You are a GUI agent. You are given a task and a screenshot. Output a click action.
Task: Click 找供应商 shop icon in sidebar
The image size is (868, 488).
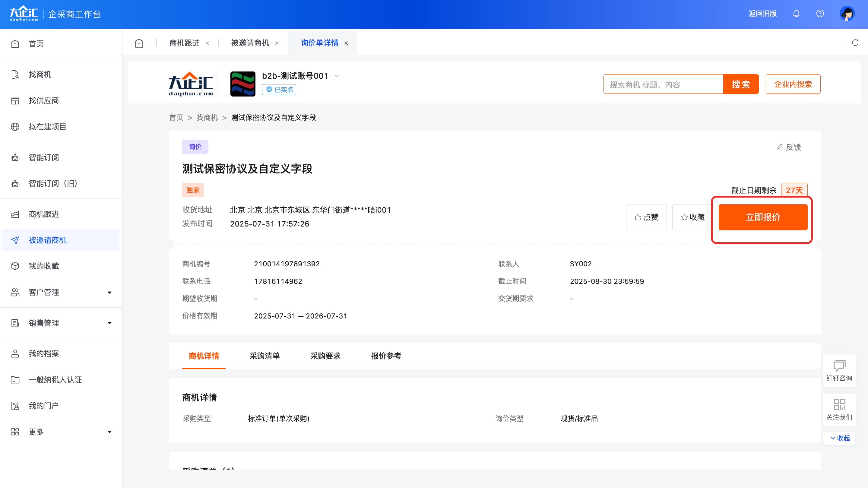pos(15,100)
